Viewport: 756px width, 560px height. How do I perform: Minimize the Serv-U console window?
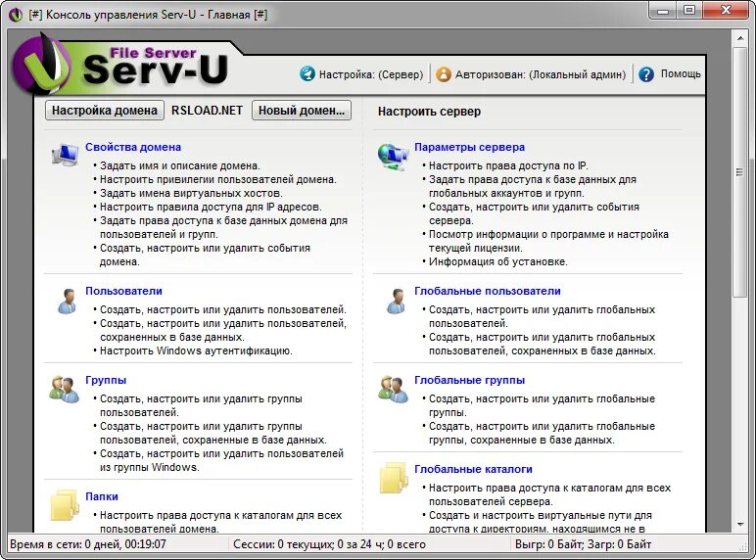pyautogui.click(x=663, y=10)
